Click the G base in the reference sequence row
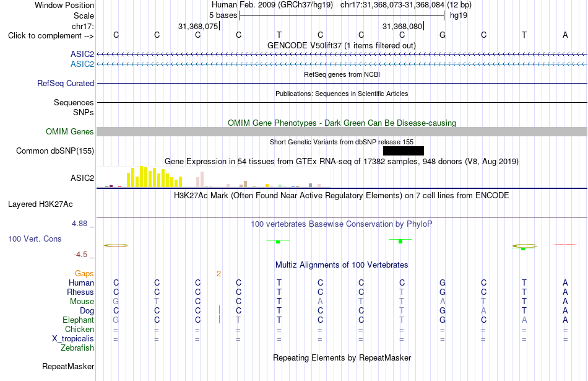 click(443, 35)
